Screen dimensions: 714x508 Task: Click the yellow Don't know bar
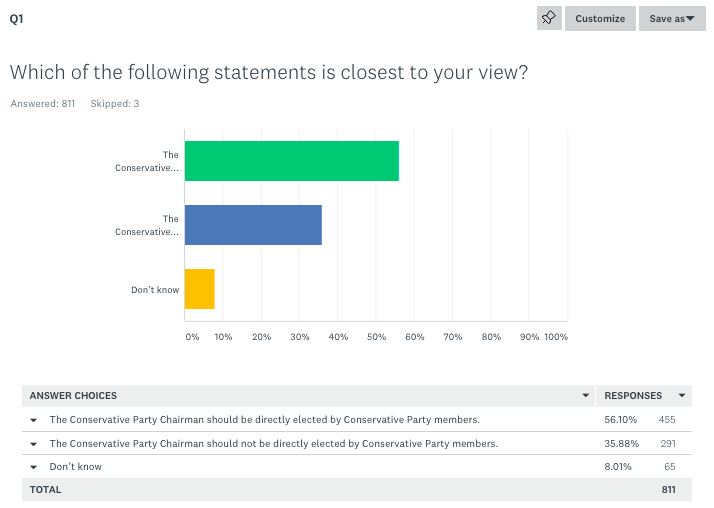200,289
